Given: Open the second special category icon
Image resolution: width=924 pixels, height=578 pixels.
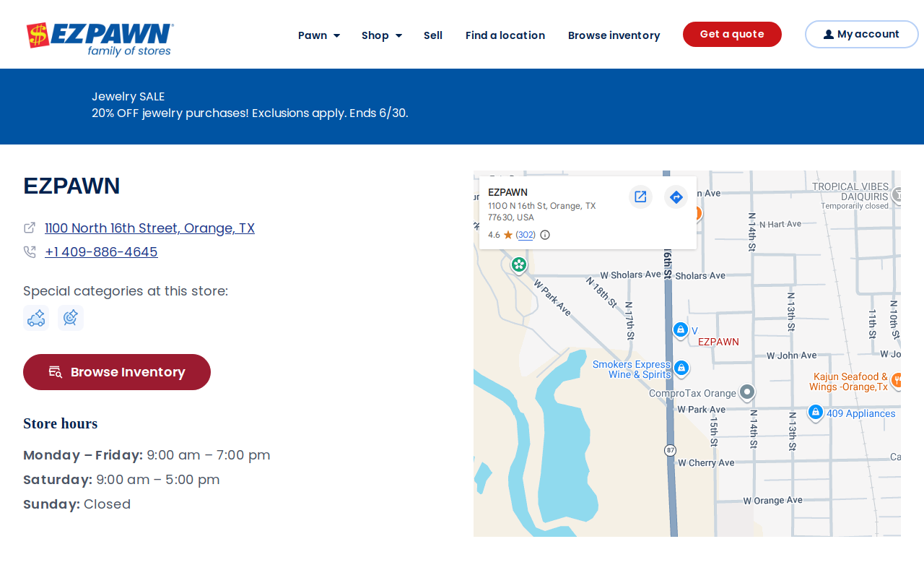Looking at the screenshot, I should point(71,318).
